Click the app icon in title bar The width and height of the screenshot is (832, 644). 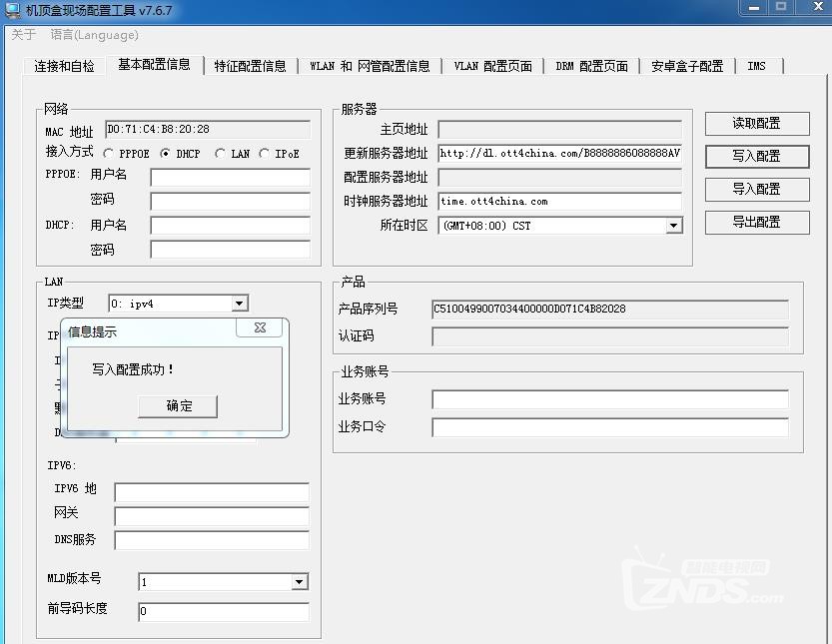(12, 10)
